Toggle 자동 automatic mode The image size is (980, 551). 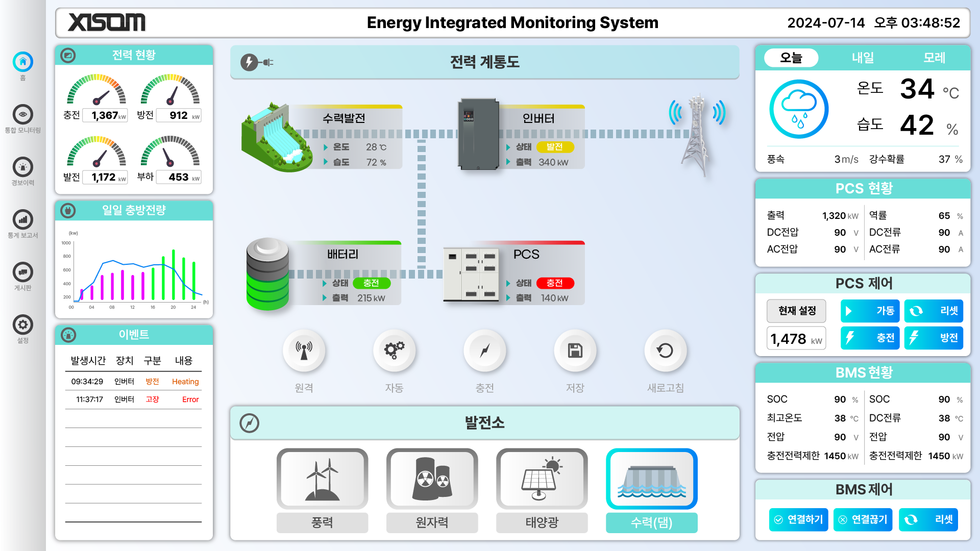(x=395, y=350)
